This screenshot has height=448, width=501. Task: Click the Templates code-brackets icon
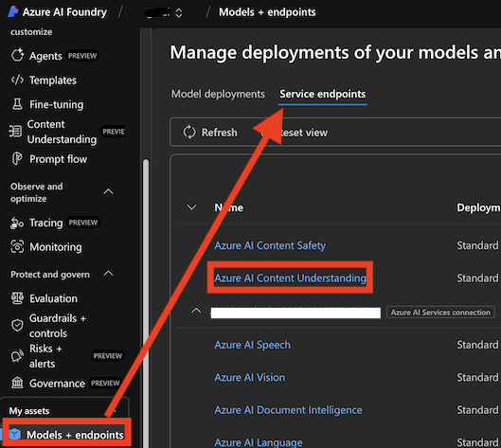click(x=17, y=80)
